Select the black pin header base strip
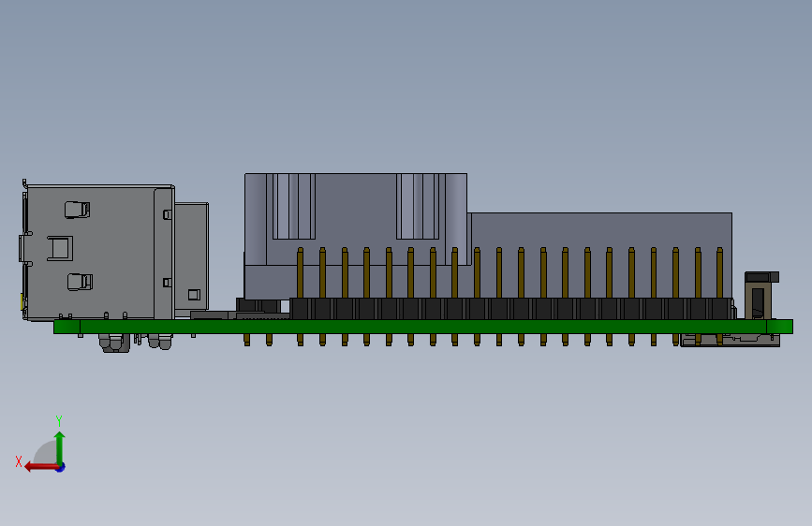 pos(510,309)
